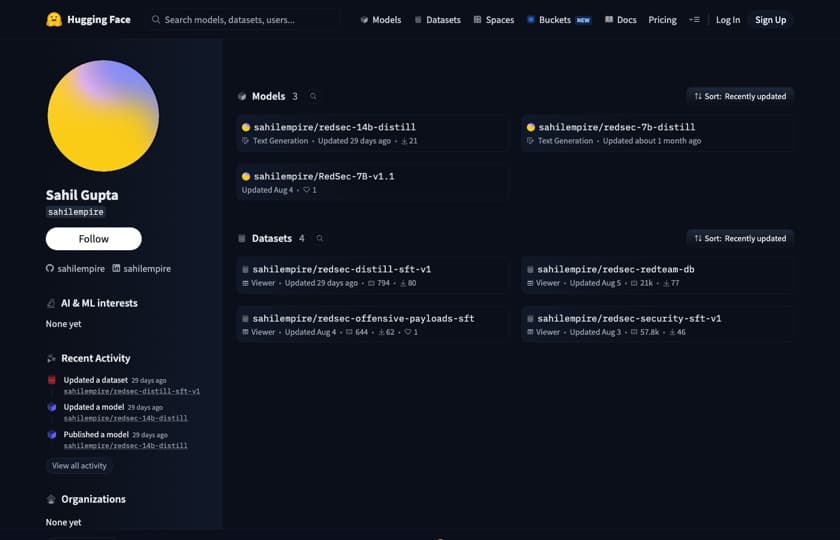
Task: Click the like heart on redsec-offensive-payloads-sft
Action: coord(408,332)
